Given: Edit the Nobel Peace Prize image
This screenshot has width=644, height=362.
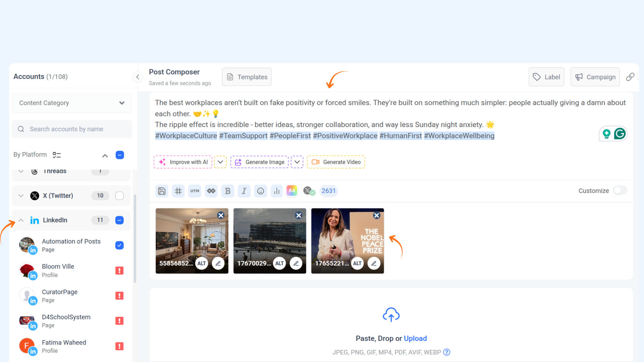Looking at the screenshot, I should click(374, 263).
